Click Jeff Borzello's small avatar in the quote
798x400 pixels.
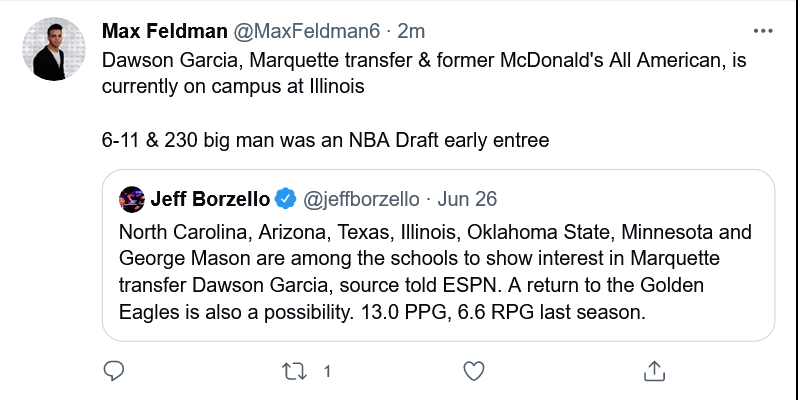pyautogui.click(x=130, y=198)
